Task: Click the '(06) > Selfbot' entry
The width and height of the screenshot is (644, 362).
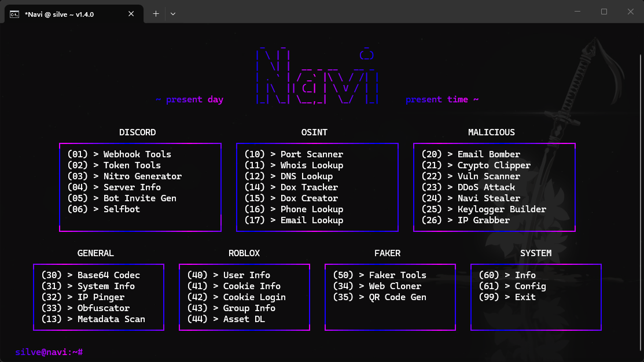Action: 104,209
